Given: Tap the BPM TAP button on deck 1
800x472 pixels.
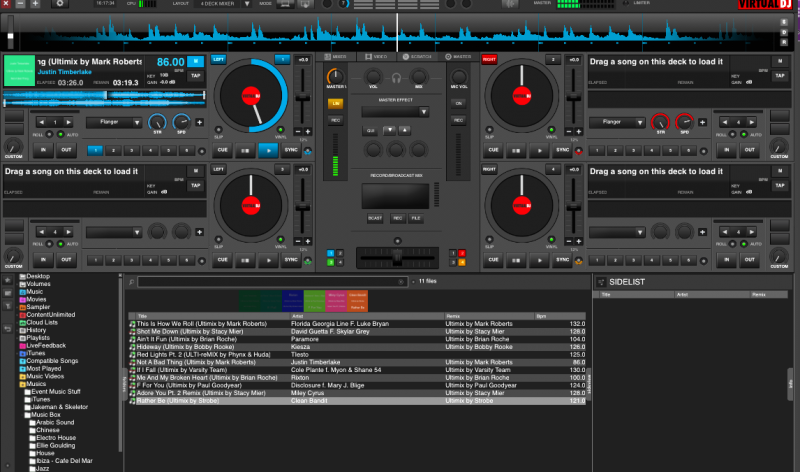Looking at the screenshot, I should pyautogui.click(x=196, y=76).
